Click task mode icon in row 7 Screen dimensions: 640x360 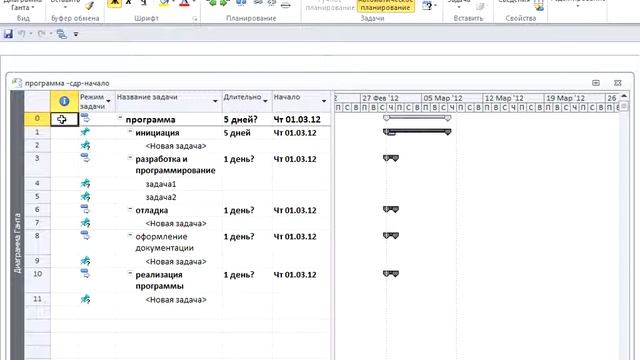(x=85, y=223)
